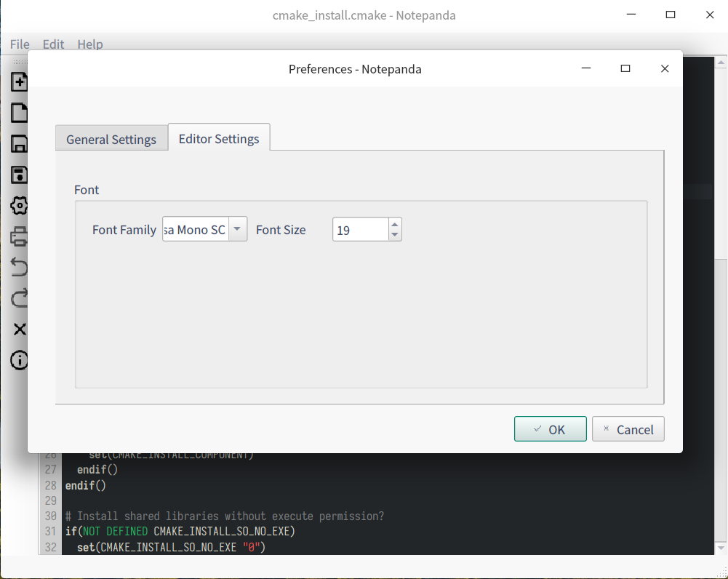Click the New file icon with plus
Image resolution: width=728 pixels, height=579 pixels.
point(19,81)
